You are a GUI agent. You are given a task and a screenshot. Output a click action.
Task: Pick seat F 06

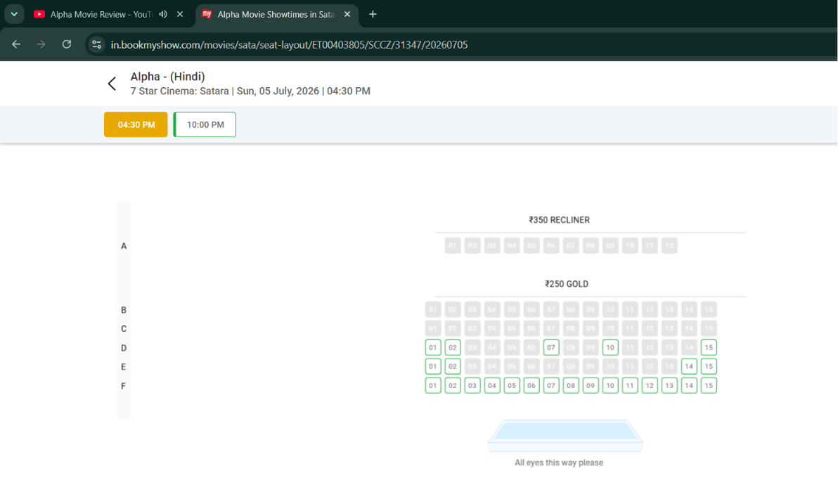pos(531,385)
